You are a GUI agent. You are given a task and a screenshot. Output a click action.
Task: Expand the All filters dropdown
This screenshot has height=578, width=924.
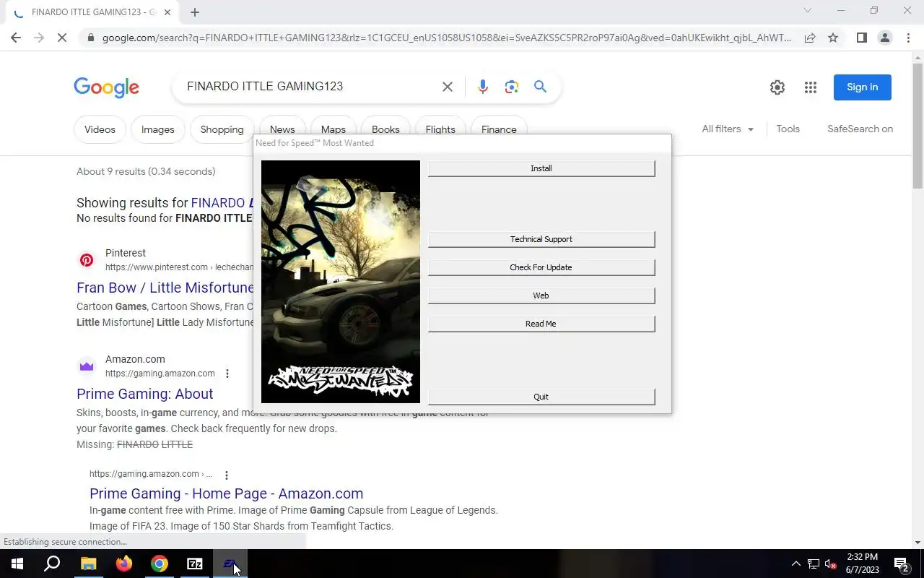[728, 129]
